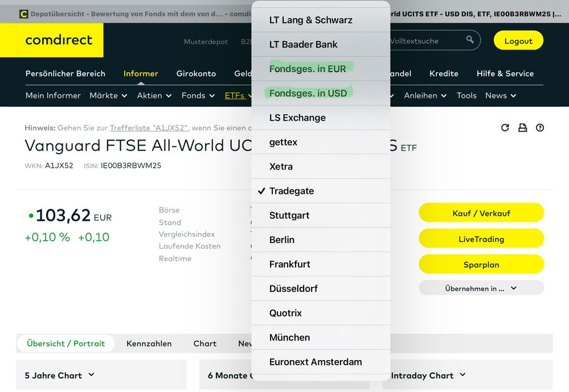Click the Laufende Kosten label
569x392 pixels.
[x=190, y=246]
